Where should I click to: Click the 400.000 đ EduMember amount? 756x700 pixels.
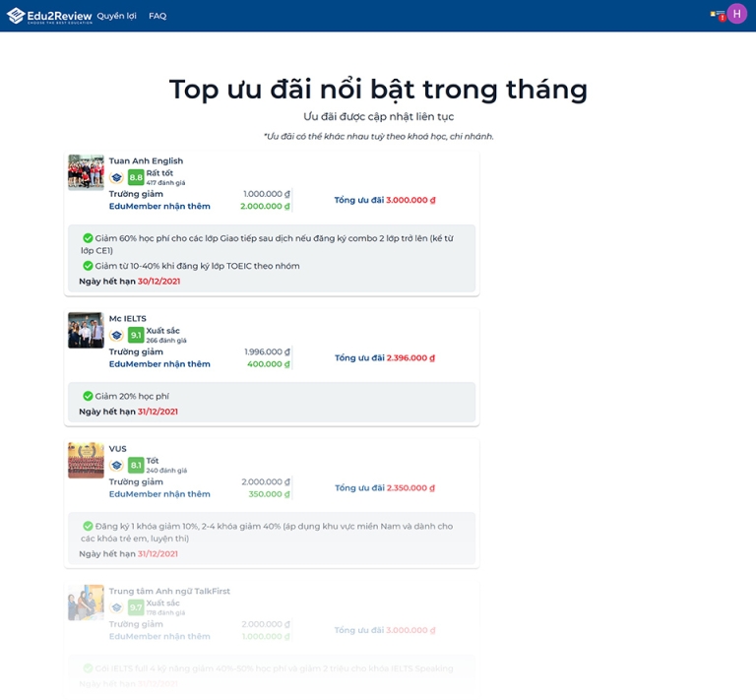pyautogui.click(x=269, y=364)
